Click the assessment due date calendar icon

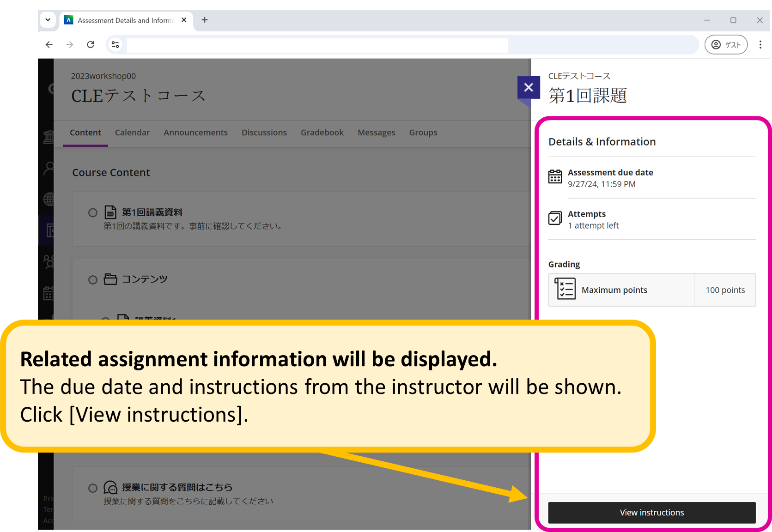pyautogui.click(x=555, y=176)
